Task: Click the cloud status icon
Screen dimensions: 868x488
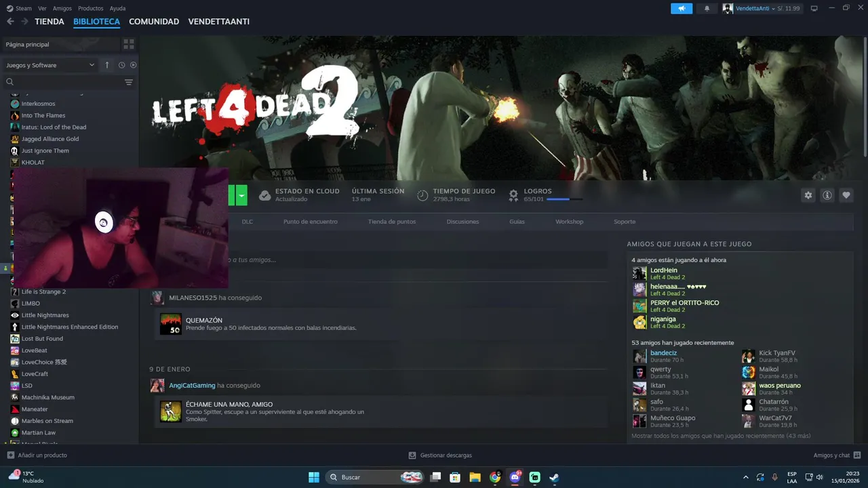Action: pos(265,195)
